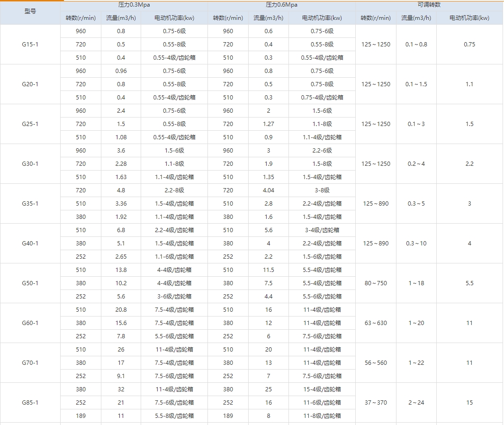Click flow range cell 0.1 ~ 1.5
The image size is (504, 425).
coord(416,84)
